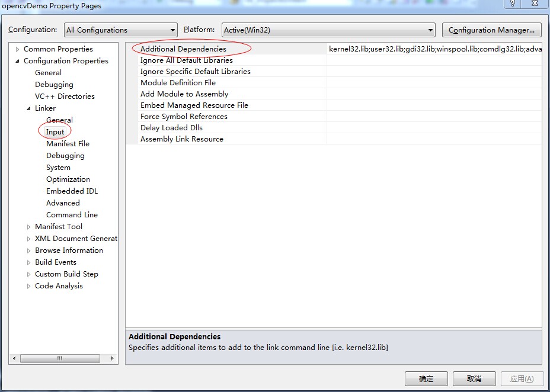The image size is (550, 392).
Task: Select Debugging under Configuration Properties
Action: coord(54,85)
